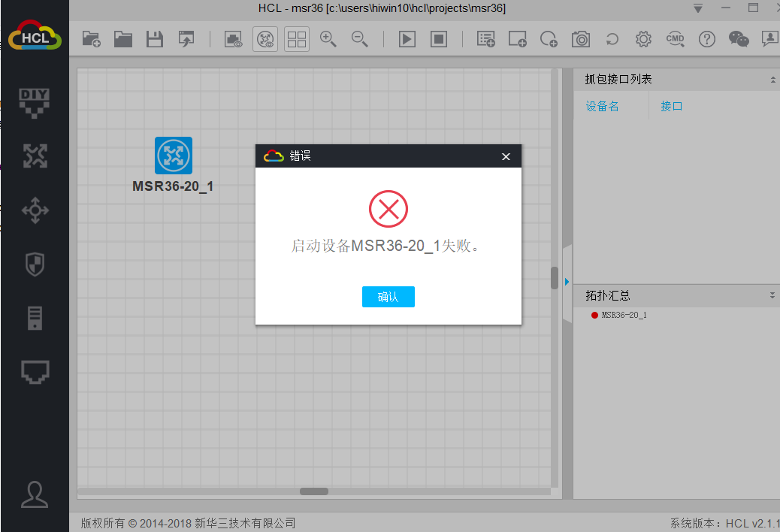This screenshot has width=780, height=532.
Task: Take a snapshot with camera icon
Action: click(581, 39)
